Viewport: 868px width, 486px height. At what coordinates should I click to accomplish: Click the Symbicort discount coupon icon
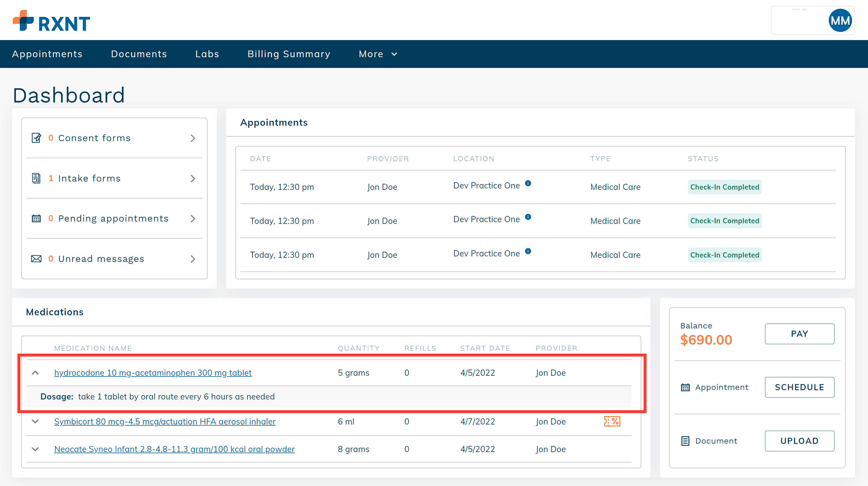tap(612, 421)
